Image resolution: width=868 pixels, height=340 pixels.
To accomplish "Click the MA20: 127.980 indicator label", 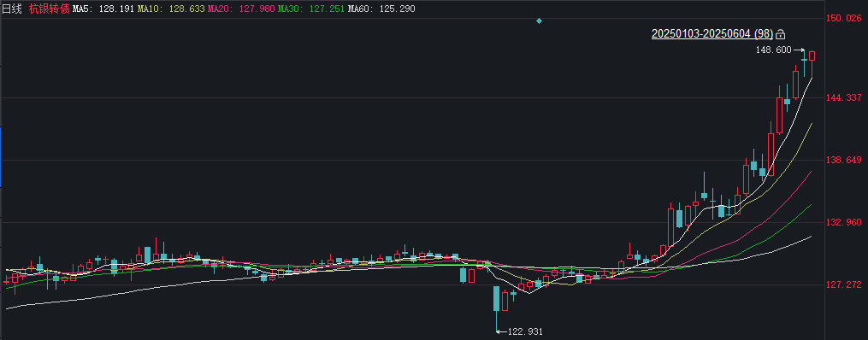I will click(241, 9).
